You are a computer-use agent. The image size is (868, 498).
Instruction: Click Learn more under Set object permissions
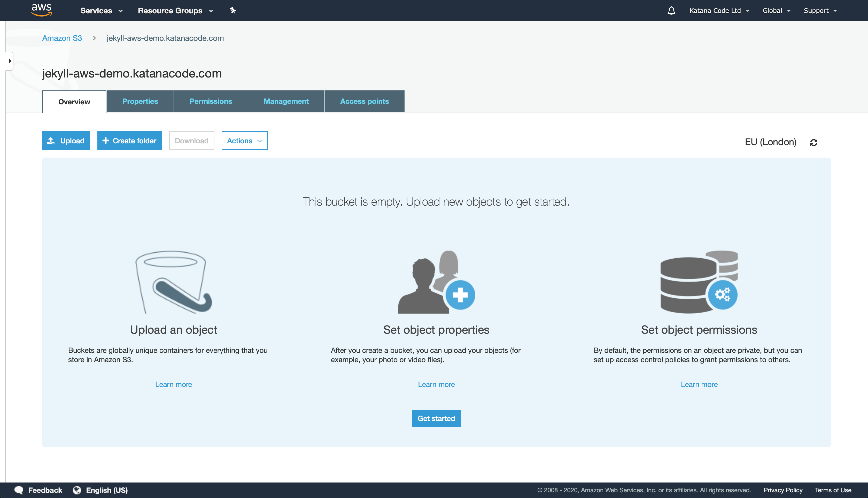(x=699, y=384)
